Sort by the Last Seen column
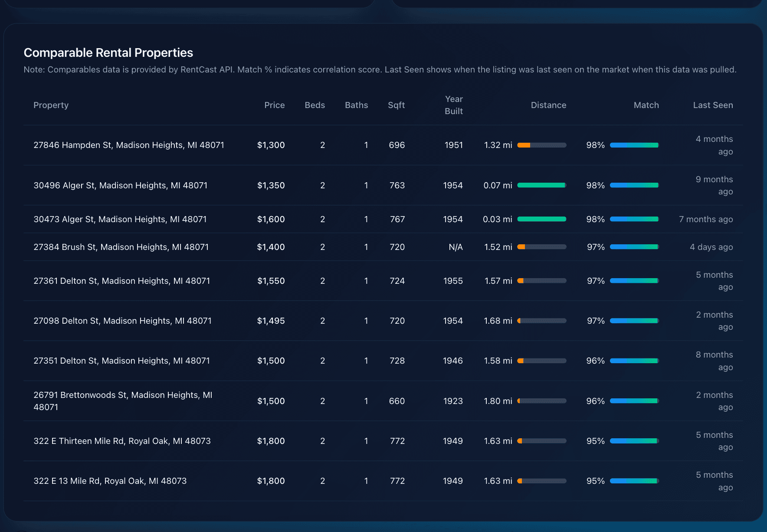The height and width of the screenshot is (532, 767). click(713, 105)
